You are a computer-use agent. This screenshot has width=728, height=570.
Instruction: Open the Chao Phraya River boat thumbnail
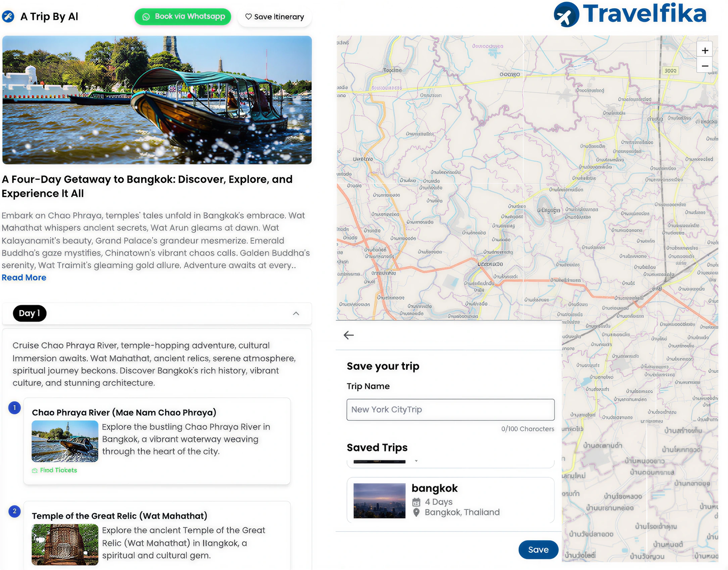click(65, 441)
